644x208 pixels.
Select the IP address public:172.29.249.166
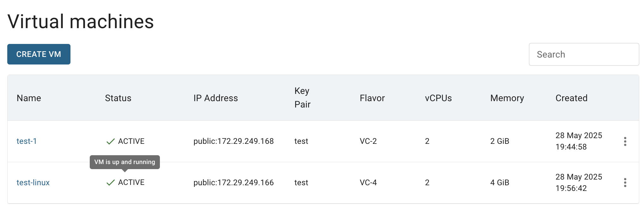coord(234,182)
